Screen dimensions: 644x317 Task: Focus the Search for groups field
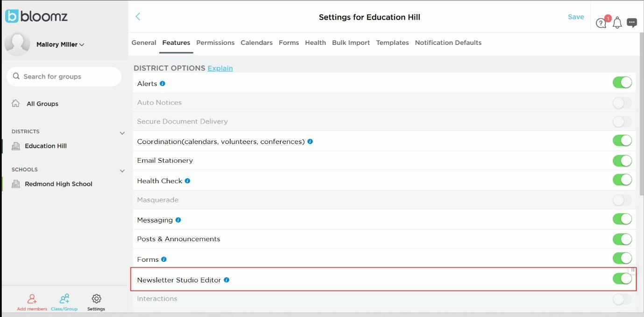(x=64, y=76)
